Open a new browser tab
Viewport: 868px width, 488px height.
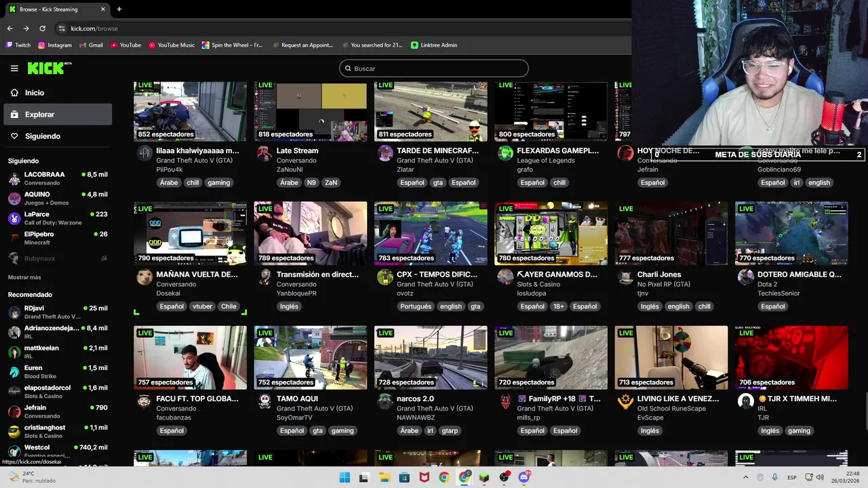[119, 9]
